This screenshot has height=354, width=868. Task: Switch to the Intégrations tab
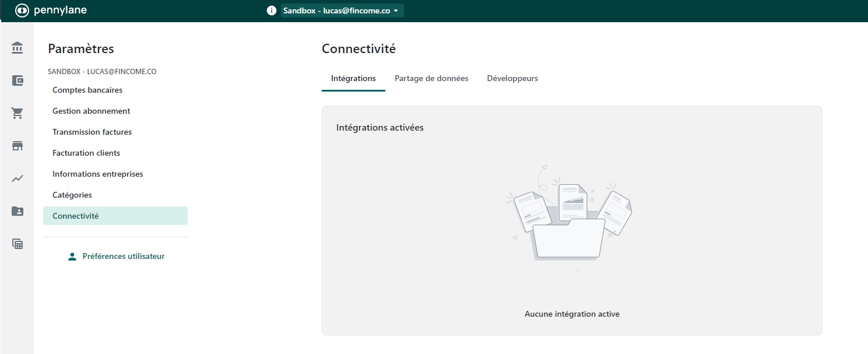[353, 78]
